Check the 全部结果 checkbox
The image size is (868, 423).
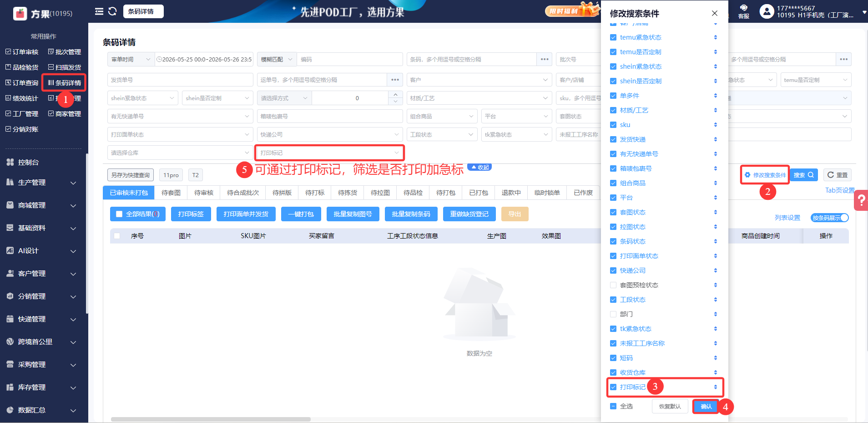(119, 214)
